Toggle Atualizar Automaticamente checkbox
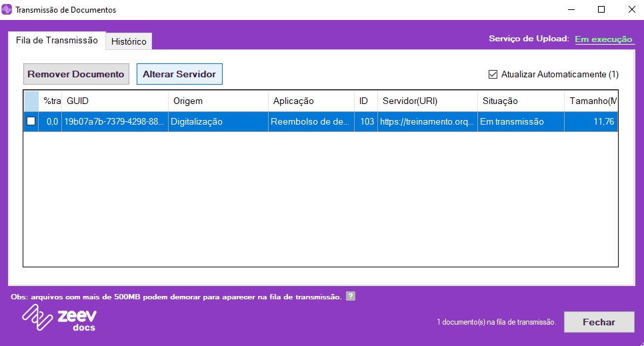The width and height of the screenshot is (644, 346). click(493, 75)
